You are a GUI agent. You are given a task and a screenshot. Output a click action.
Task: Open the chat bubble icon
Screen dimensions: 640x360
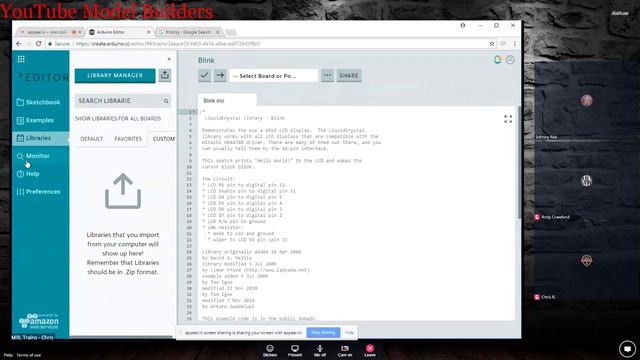pos(627,349)
